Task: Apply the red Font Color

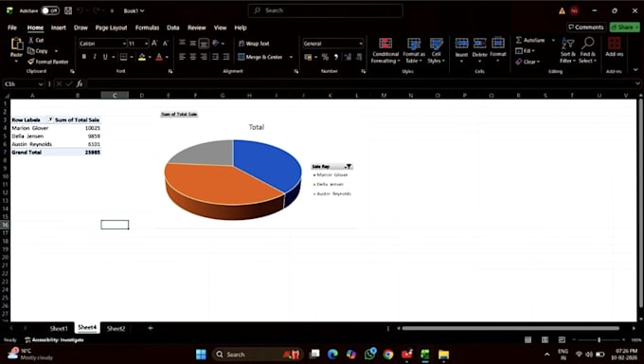Action: (x=159, y=57)
